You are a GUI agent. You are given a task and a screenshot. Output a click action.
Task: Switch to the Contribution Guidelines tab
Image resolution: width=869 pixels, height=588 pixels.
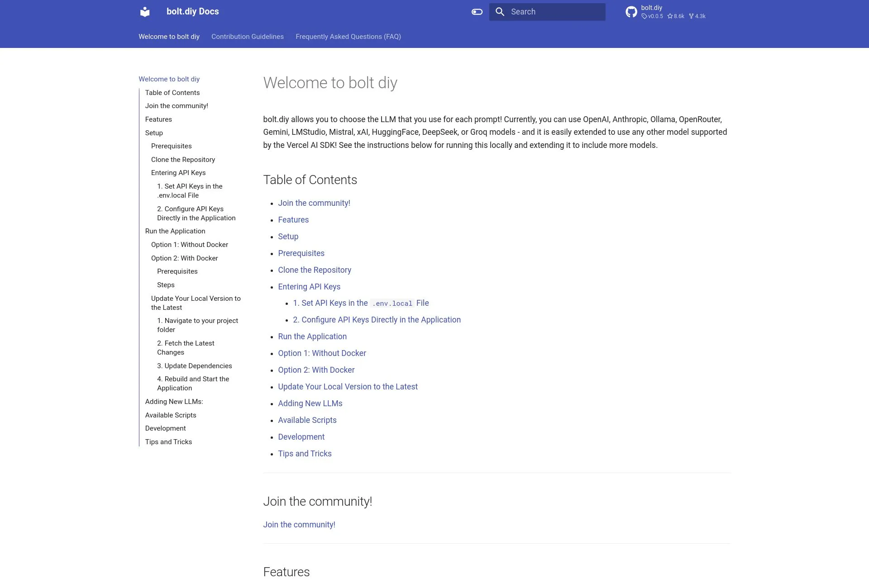(247, 37)
